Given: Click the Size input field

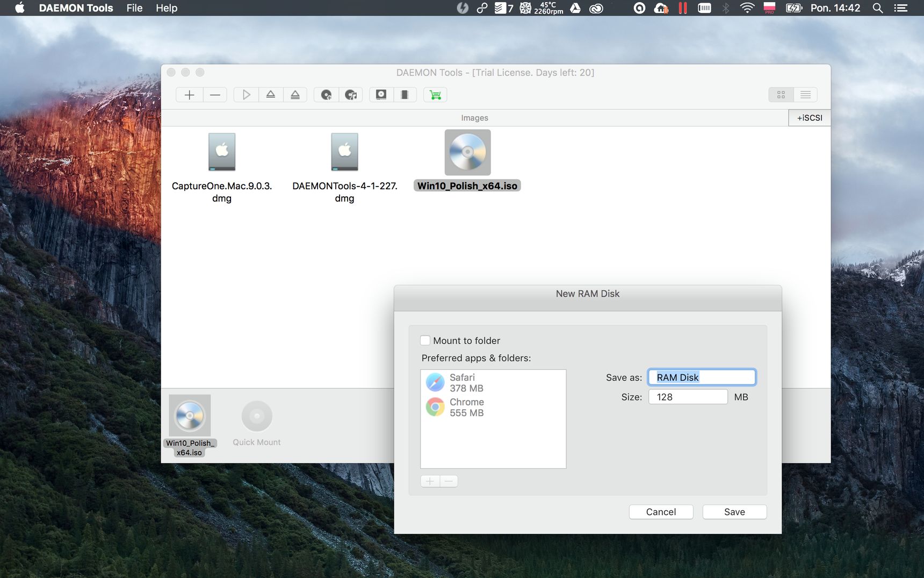Looking at the screenshot, I should pos(688,397).
